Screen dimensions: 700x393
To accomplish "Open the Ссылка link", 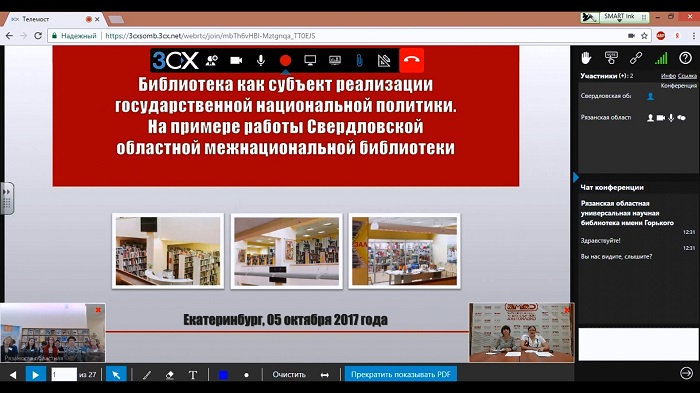I will click(688, 76).
